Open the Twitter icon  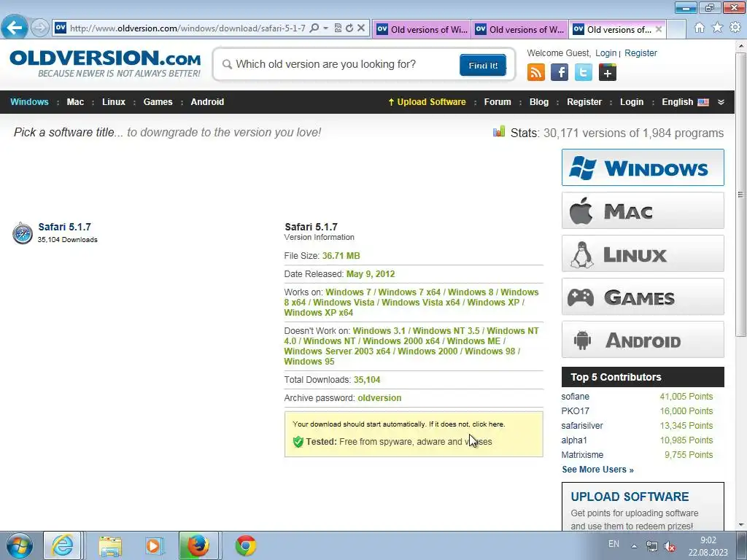click(x=583, y=73)
